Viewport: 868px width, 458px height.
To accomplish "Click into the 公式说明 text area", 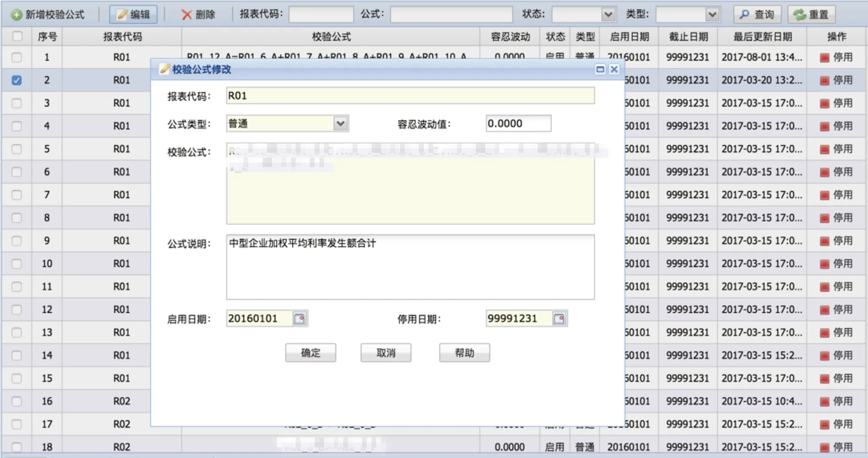I will coord(410,267).
